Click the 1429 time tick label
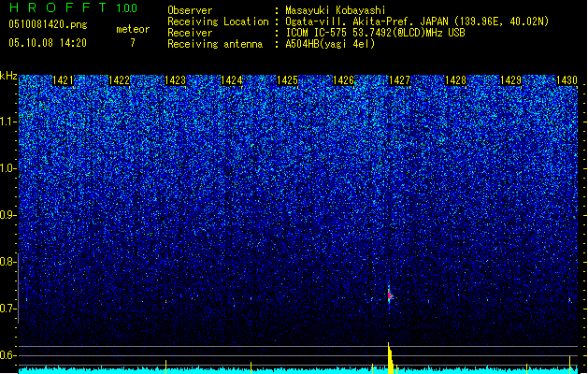Viewport: 588px width, 374px height. coord(510,80)
